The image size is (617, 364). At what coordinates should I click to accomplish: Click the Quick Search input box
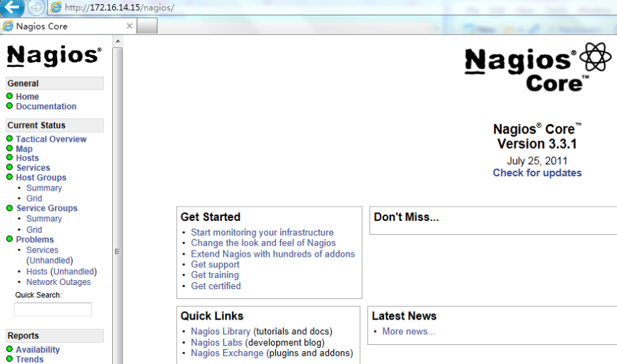point(53,310)
